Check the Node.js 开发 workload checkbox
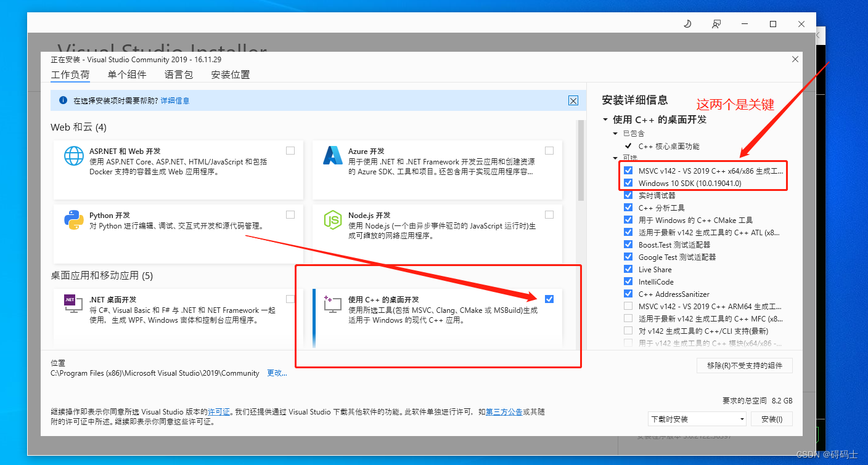Screen dimensions: 868x465 [x=549, y=214]
